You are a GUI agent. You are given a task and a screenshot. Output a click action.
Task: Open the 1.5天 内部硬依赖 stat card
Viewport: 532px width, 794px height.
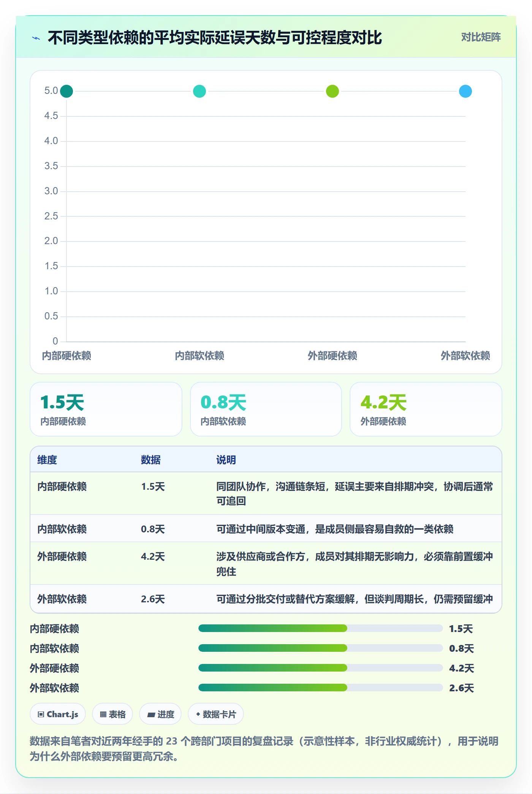click(106, 409)
